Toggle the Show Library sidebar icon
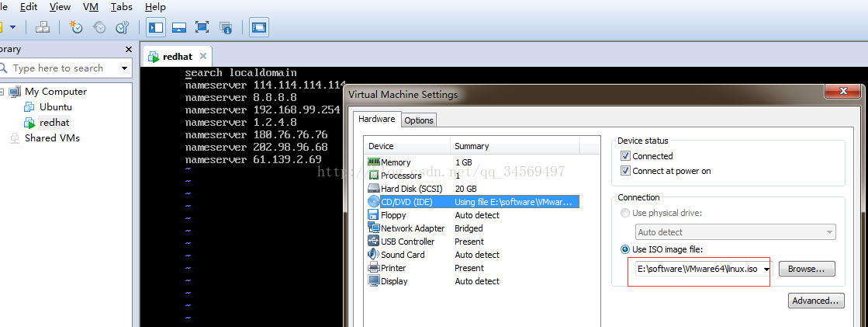868x327 pixels. 156,26
